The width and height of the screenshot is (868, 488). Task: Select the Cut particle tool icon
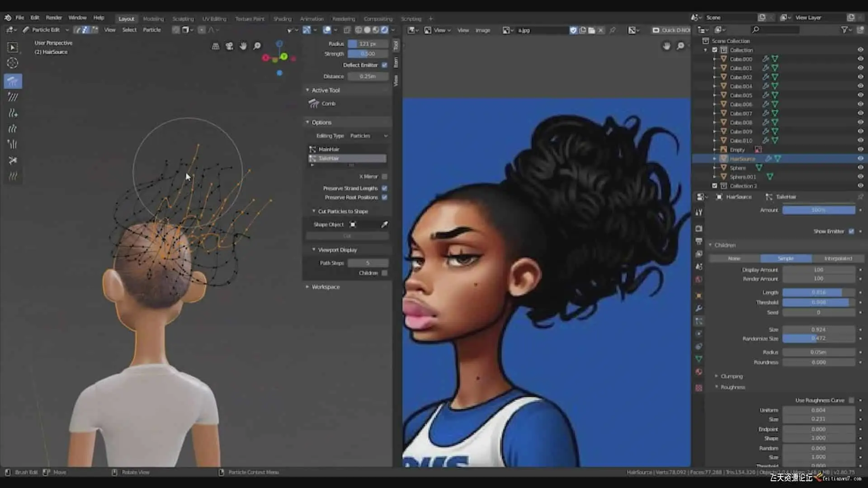(x=13, y=160)
